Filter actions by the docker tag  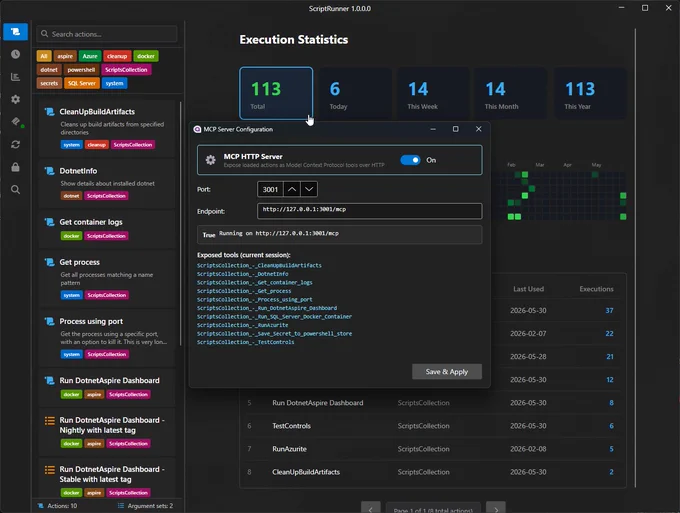(x=146, y=56)
